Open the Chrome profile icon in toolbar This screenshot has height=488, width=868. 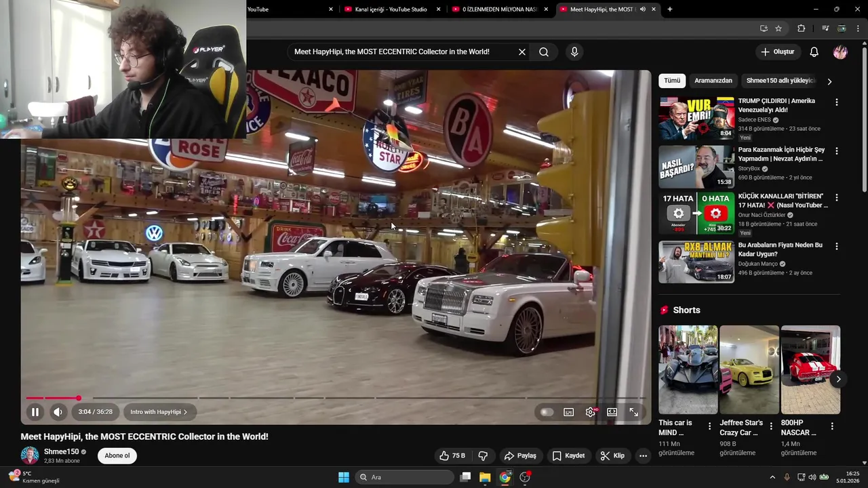842,28
